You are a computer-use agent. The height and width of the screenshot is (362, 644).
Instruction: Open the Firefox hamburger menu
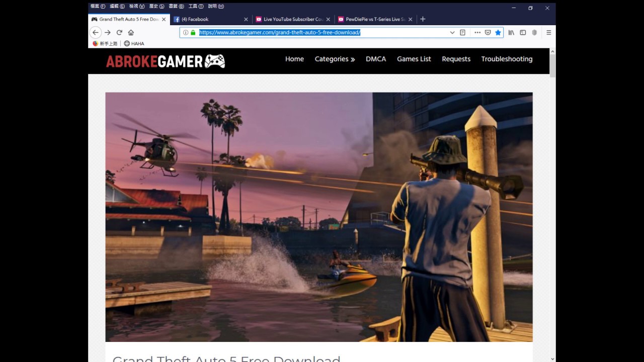[548, 32]
